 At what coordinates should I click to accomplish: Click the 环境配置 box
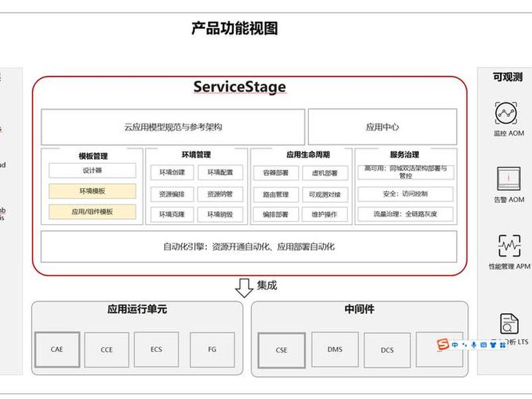pos(220,172)
